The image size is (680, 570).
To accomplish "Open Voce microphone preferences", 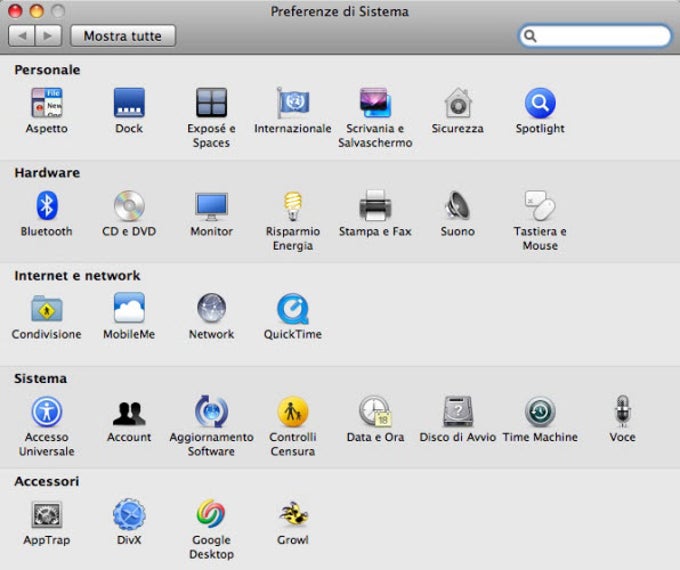I will (622, 411).
